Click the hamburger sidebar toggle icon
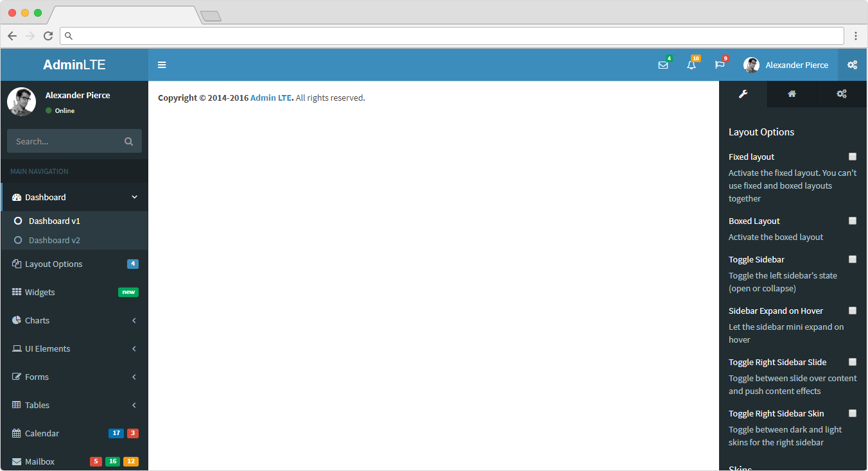This screenshot has width=868, height=471. coord(162,65)
